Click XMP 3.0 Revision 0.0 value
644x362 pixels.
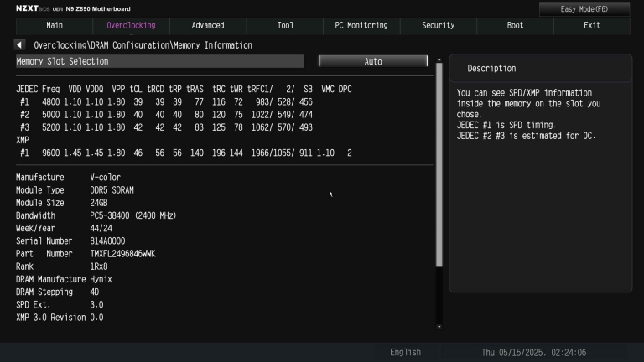(96, 318)
